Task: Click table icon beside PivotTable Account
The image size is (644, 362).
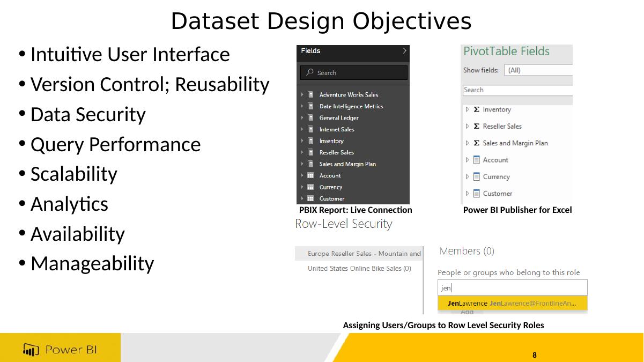Action: [477, 160]
